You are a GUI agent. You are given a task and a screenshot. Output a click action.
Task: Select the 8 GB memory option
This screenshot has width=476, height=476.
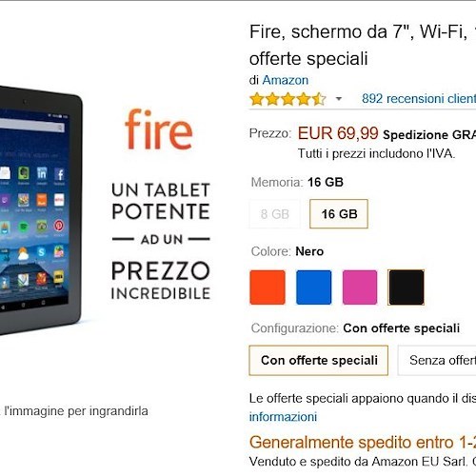[275, 214]
